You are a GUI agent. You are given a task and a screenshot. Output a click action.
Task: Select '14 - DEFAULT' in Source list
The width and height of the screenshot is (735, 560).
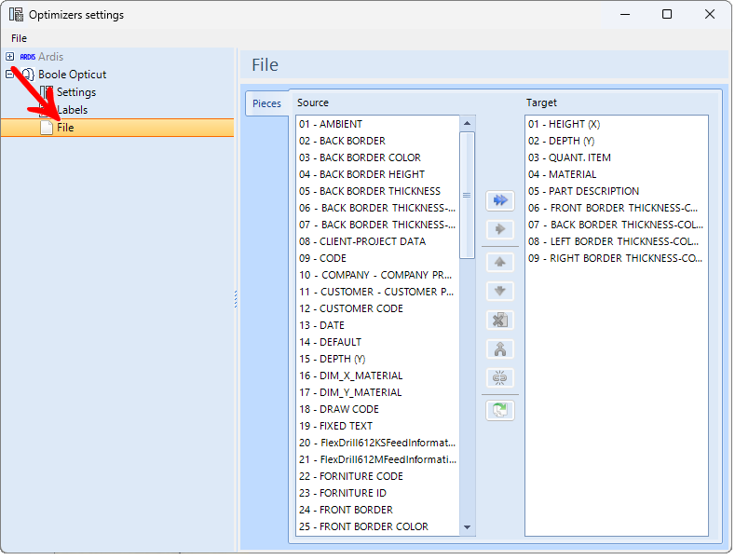point(378,342)
